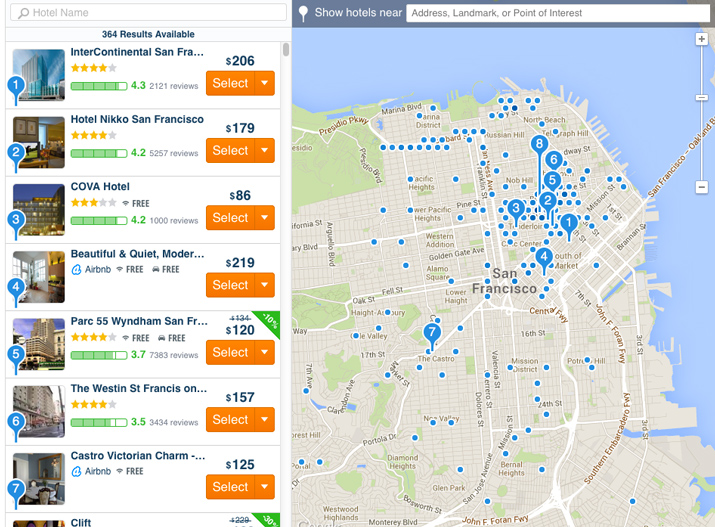Open dropdown arrow next to Castro Victorian Select
This screenshot has height=527, width=715.
point(264,486)
